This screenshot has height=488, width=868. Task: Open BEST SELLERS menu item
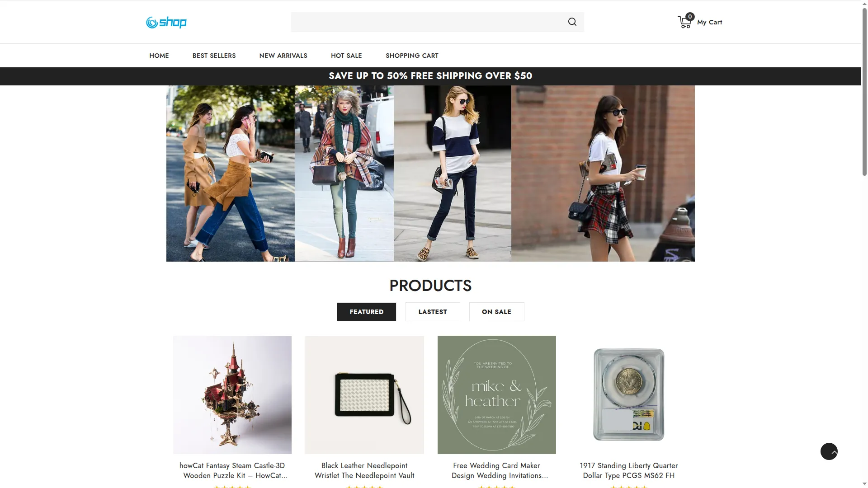(x=214, y=56)
